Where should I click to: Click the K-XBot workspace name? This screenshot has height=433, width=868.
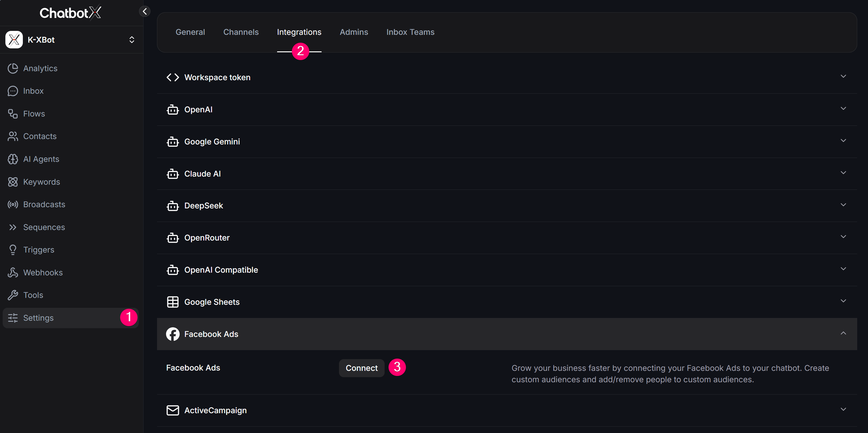point(41,40)
